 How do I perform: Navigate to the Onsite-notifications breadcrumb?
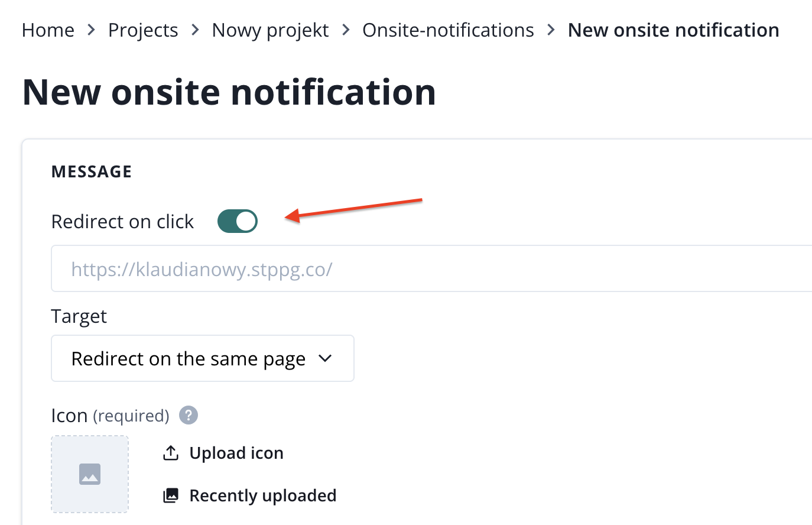click(x=448, y=30)
